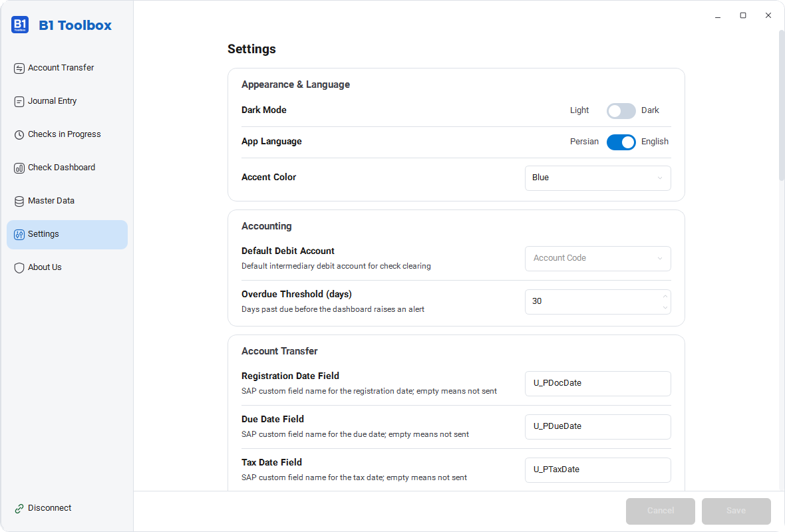This screenshot has width=785, height=532.
Task: Click the Master Data database icon
Action: click(x=19, y=201)
